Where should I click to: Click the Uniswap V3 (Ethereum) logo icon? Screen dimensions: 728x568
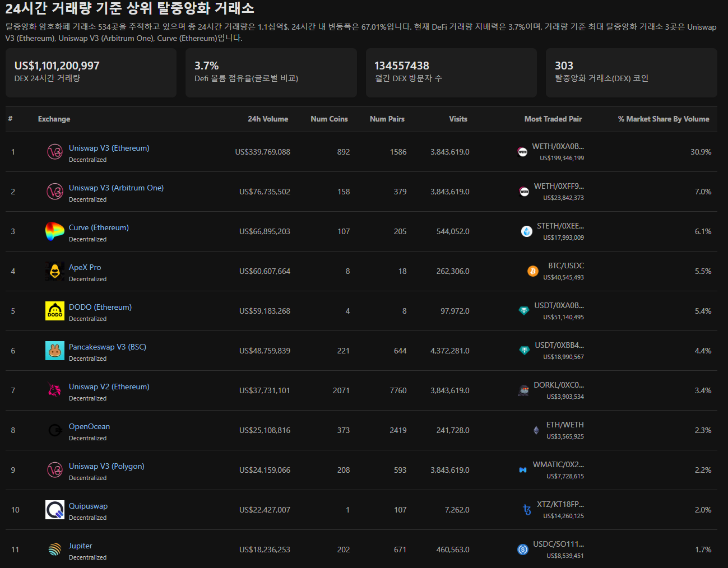click(x=55, y=152)
